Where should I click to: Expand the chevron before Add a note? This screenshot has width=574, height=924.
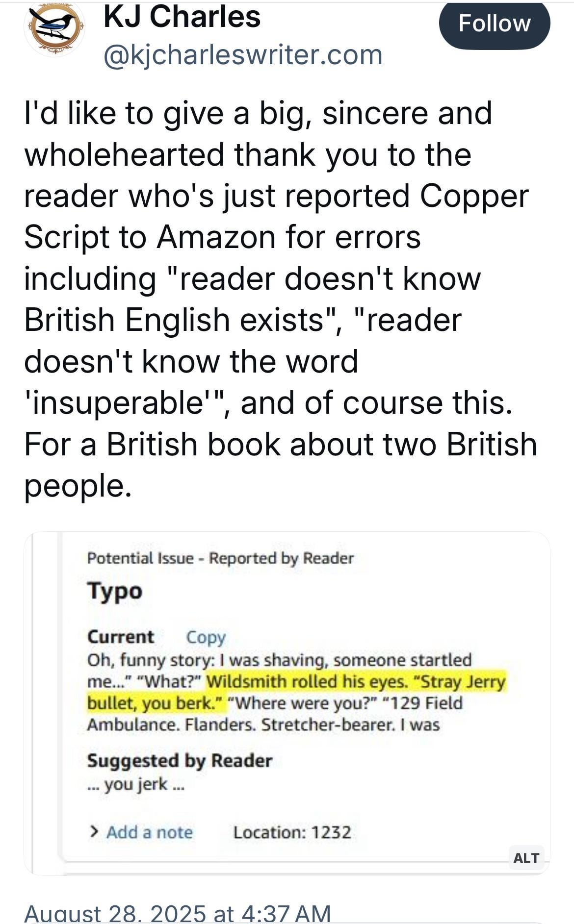coord(94,832)
